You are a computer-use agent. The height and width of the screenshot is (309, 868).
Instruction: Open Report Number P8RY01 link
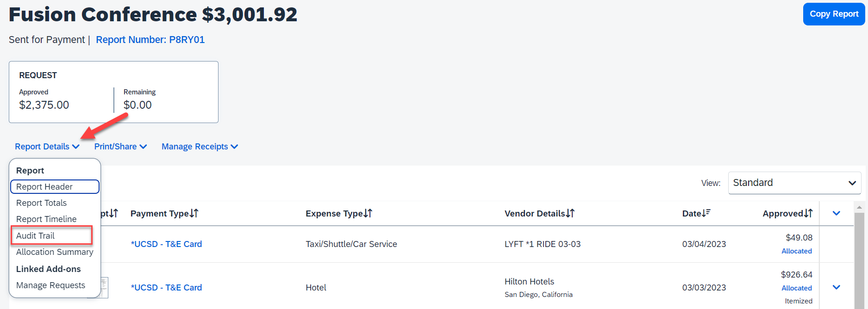coord(150,40)
